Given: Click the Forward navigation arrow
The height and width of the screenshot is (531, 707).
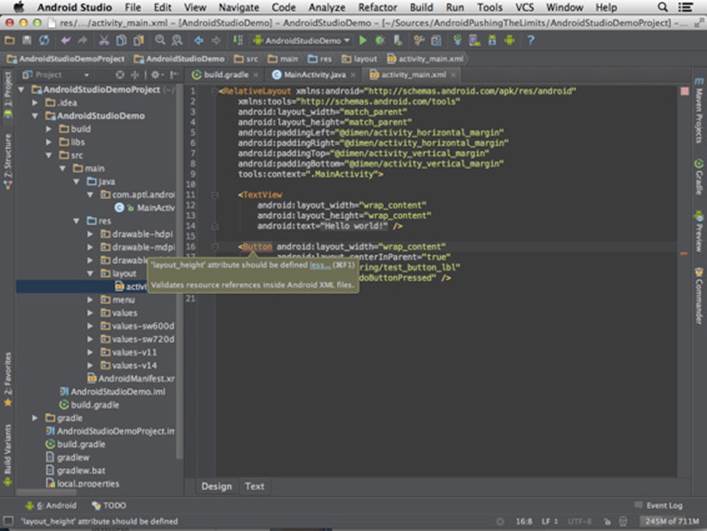Looking at the screenshot, I should point(216,41).
